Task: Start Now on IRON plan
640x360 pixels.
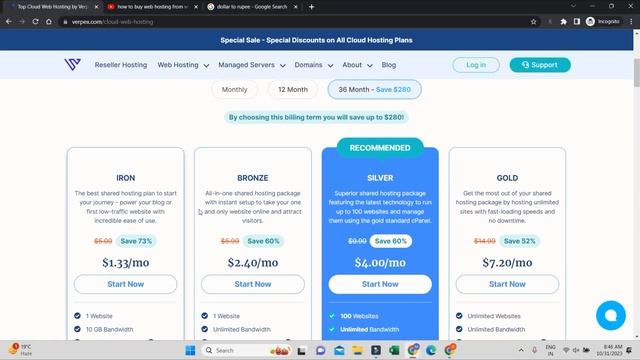Action: 125,284
